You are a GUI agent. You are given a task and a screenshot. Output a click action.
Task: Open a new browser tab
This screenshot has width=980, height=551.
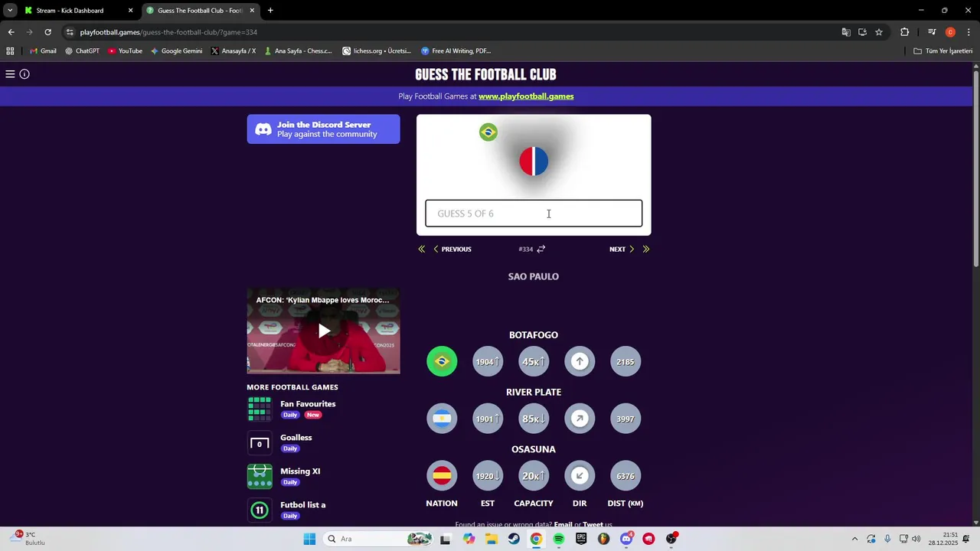[270, 11]
